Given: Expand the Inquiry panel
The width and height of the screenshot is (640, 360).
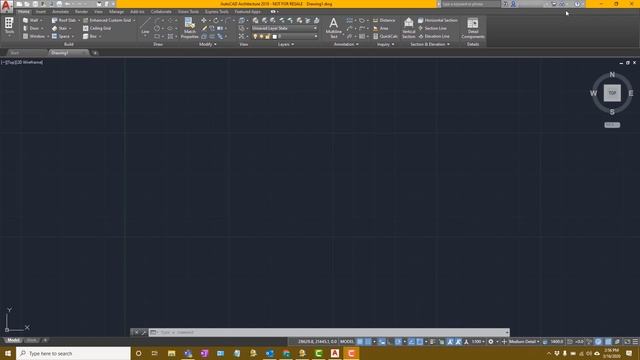Looking at the screenshot, I should (385, 44).
